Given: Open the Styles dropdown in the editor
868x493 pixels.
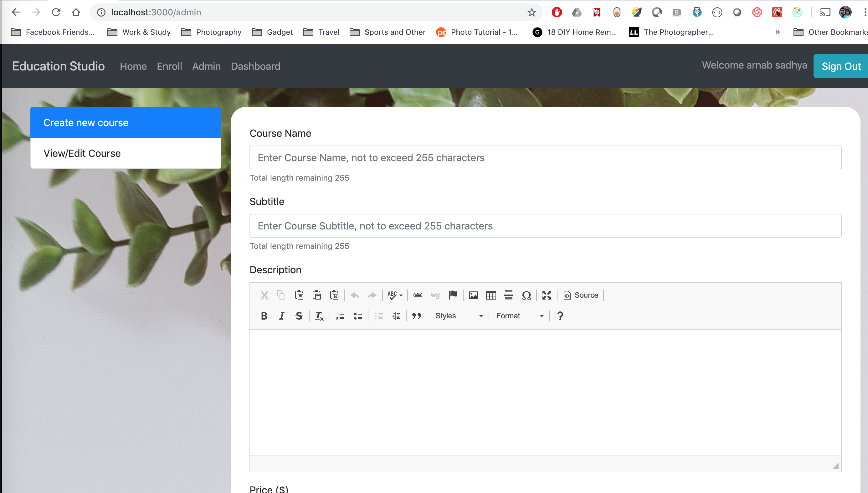Looking at the screenshot, I should click(x=458, y=316).
